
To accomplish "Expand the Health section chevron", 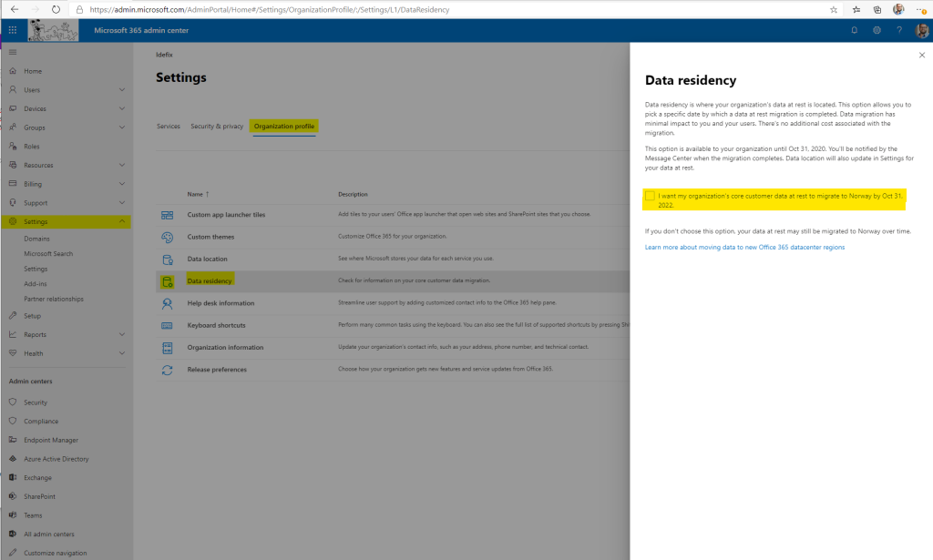I will pos(122,353).
